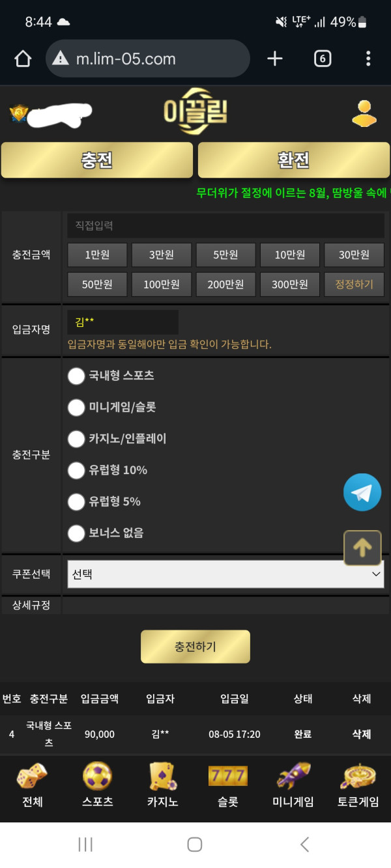Tap the 10만원 amount button
Viewport: 391px width, 868px height.
290,255
